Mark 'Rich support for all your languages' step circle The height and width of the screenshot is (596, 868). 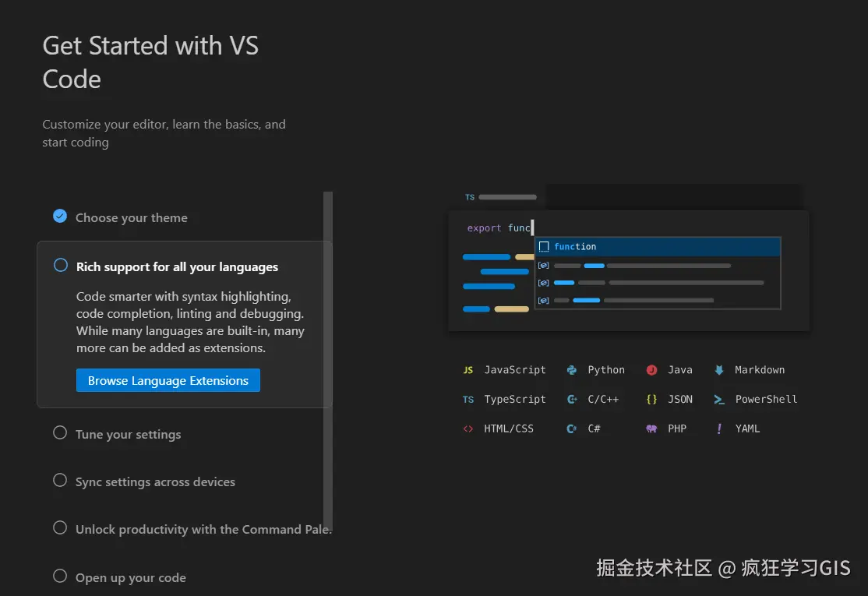tap(60, 265)
